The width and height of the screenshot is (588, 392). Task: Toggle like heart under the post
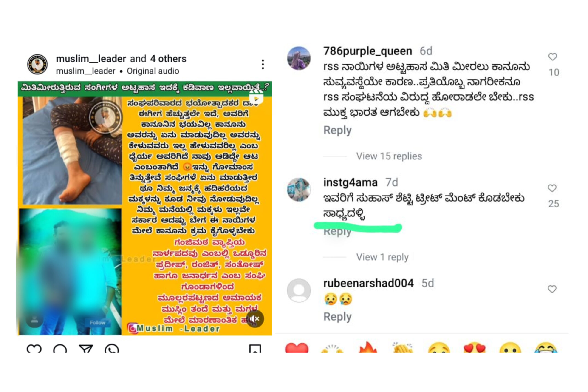tap(34, 349)
